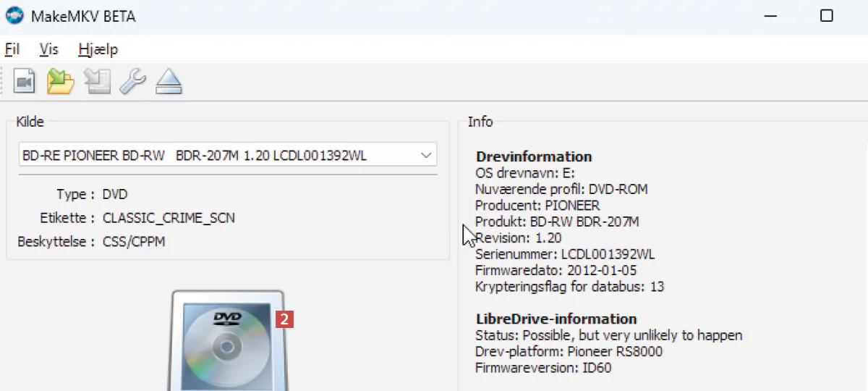Viewport: 868px width, 391px height.
Task: Click the Etikette field label
Action: [x=68, y=218]
